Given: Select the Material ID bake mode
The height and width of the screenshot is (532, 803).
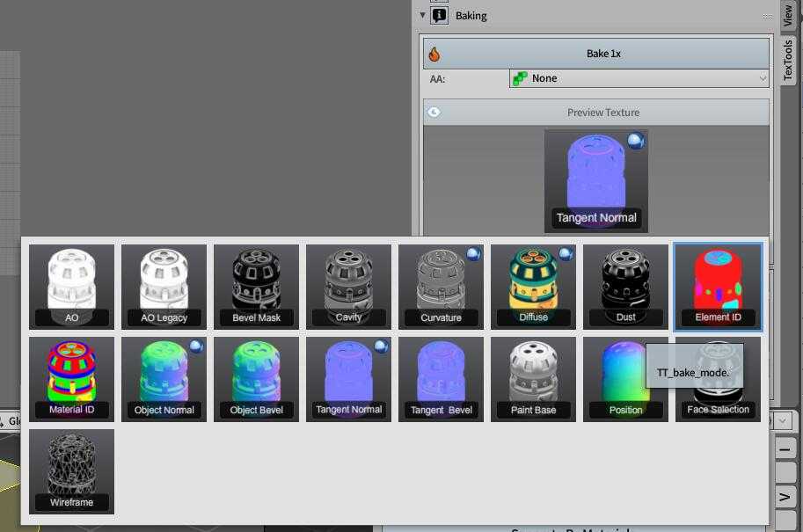Looking at the screenshot, I should tap(72, 379).
